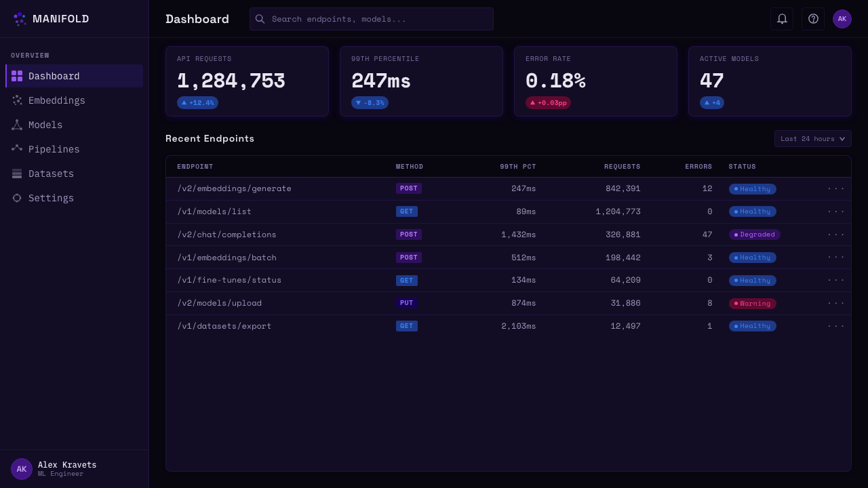
Task: Go to the Dashboard section
Action: pyautogui.click(x=75, y=76)
